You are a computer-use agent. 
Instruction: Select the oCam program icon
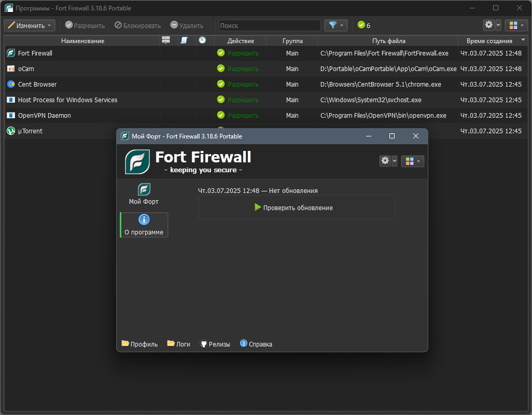(x=11, y=68)
